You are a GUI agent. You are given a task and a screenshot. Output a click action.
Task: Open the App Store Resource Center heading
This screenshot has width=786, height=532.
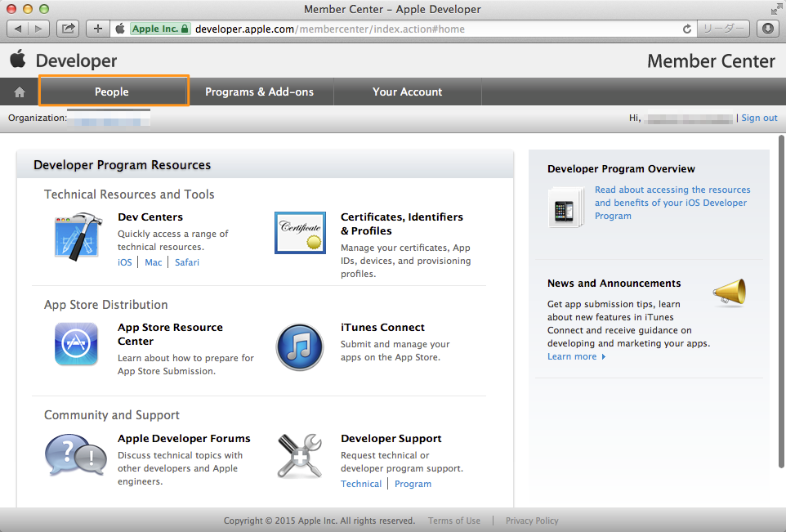(170, 334)
